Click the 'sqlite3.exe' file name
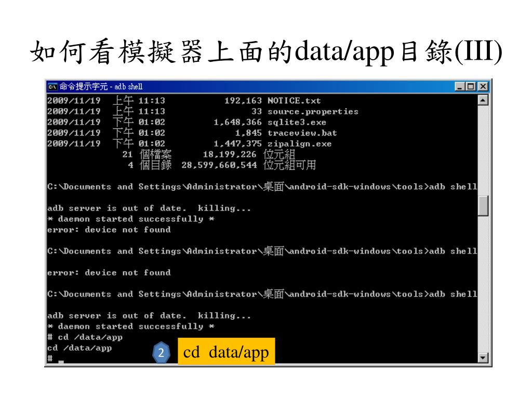 [297, 122]
